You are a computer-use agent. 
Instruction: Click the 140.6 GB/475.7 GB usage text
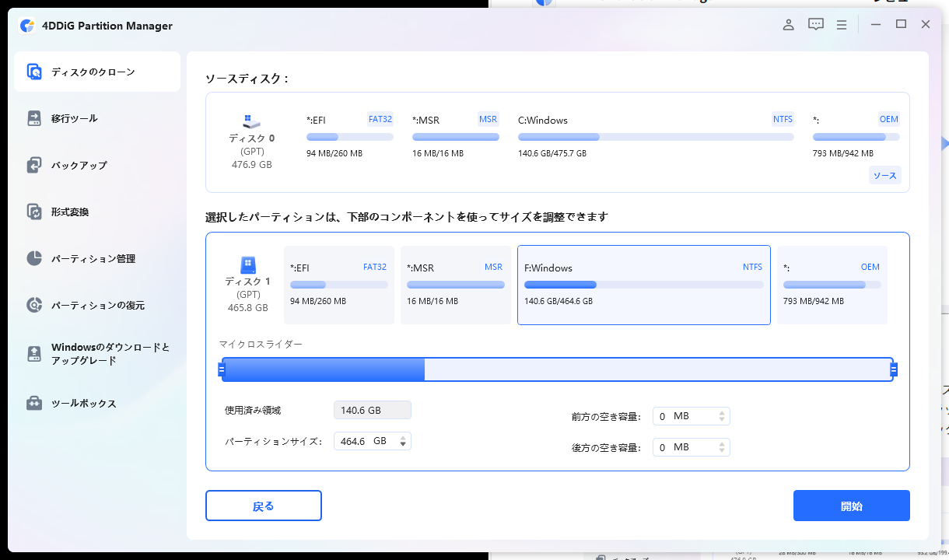(x=552, y=153)
